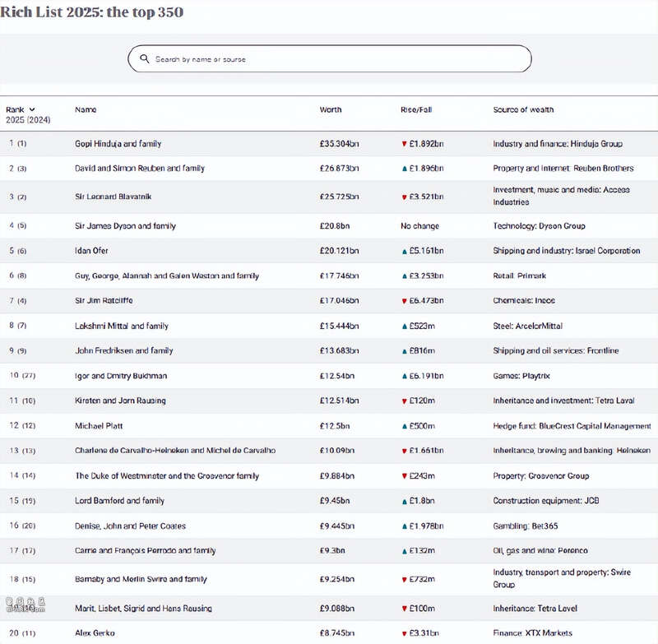Click the 'Games: Playtrix' source cell

521,376
